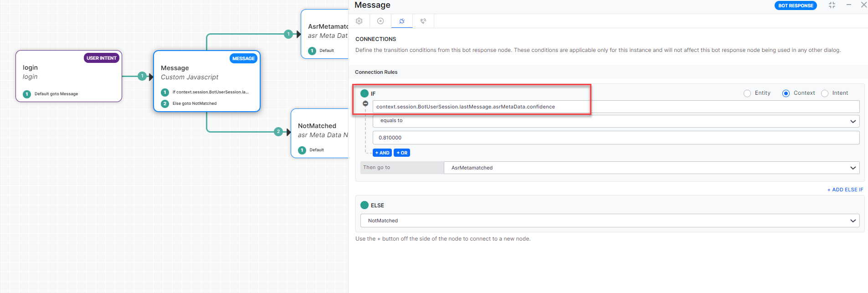
Task: Select the Entity radio button
Action: pyautogui.click(x=747, y=93)
